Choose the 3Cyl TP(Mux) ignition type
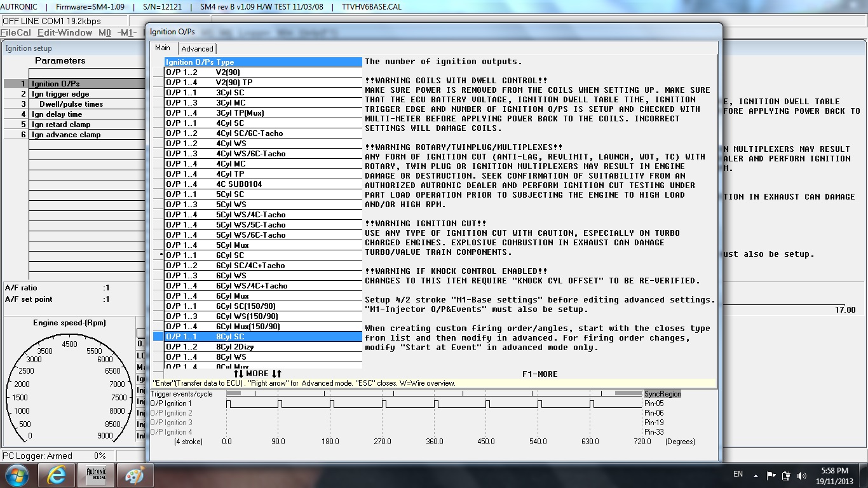Image resolution: width=868 pixels, height=488 pixels. 263,113
